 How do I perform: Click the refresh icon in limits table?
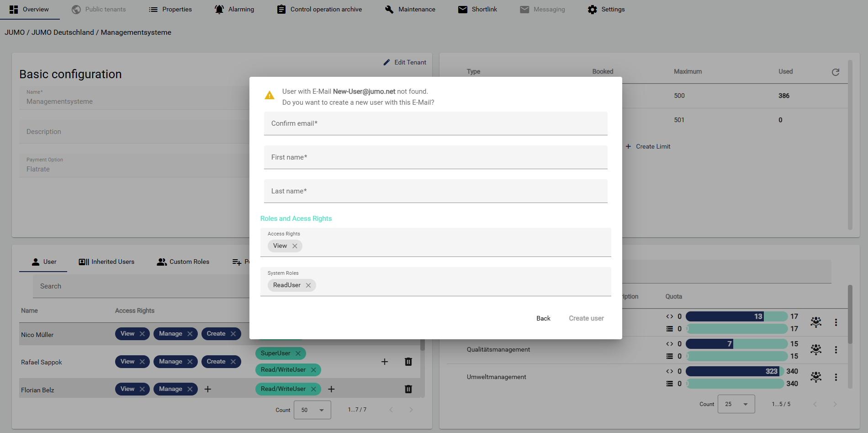tap(835, 72)
